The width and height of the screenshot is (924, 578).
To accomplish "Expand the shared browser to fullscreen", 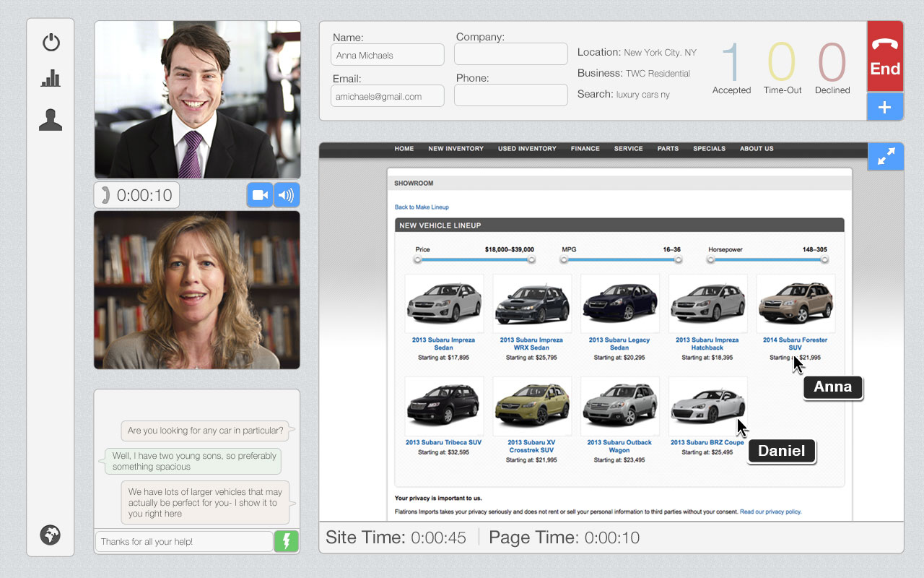I will [x=886, y=157].
